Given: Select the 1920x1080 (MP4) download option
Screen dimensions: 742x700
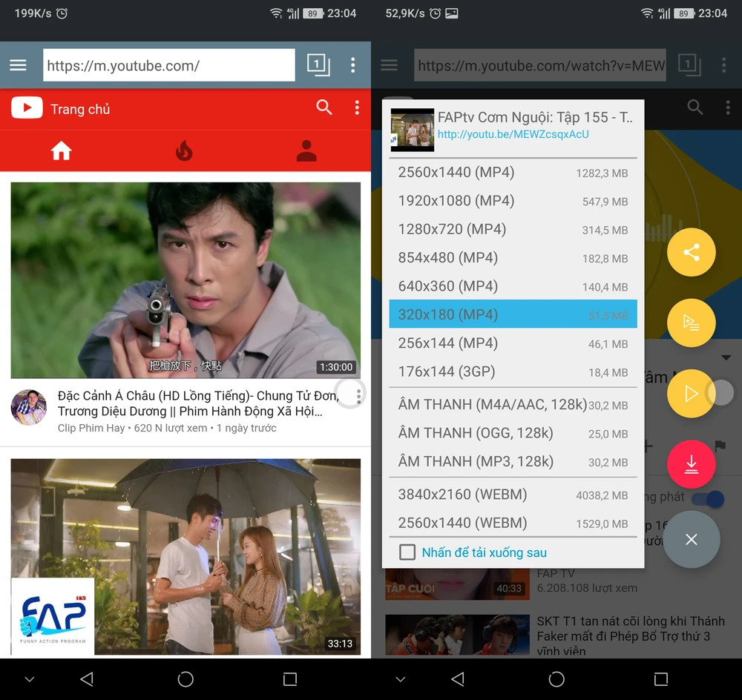Looking at the screenshot, I should (512, 201).
